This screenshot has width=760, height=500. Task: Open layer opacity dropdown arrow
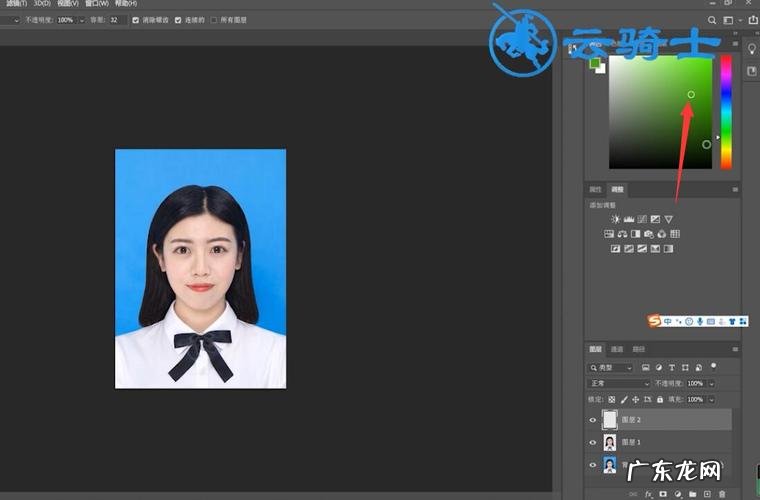click(712, 383)
